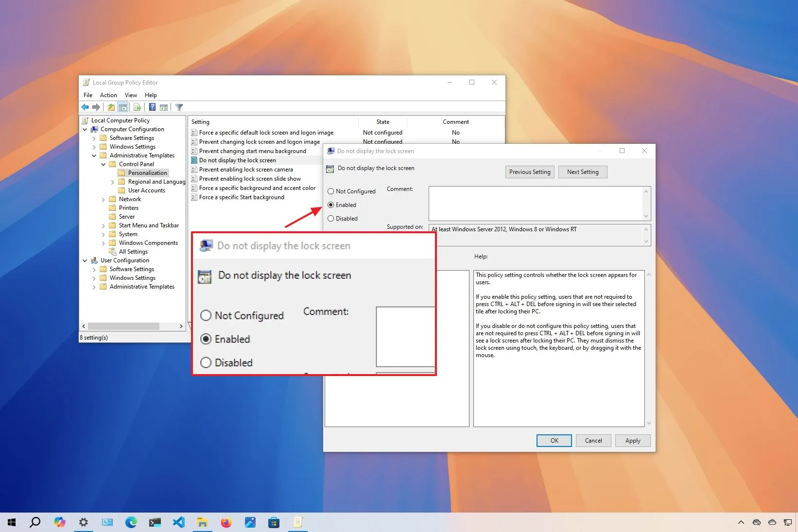Launch Firefox from the taskbar
This screenshot has height=532, width=798.
pyautogui.click(x=226, y=522)
